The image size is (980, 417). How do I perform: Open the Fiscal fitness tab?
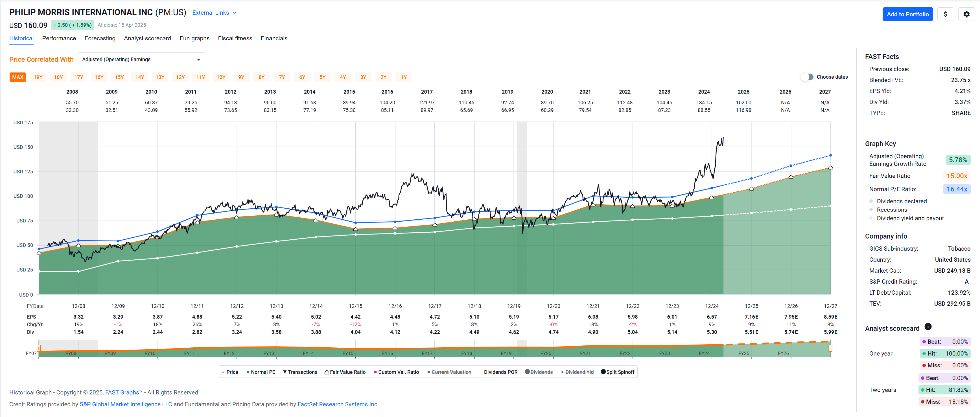(235, 38)
